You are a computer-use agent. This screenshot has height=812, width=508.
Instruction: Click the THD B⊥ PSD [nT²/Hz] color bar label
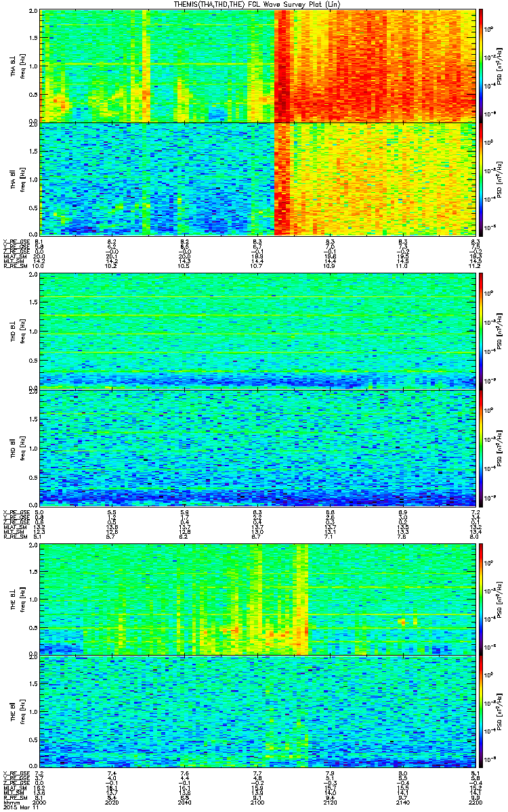(499, 330)
